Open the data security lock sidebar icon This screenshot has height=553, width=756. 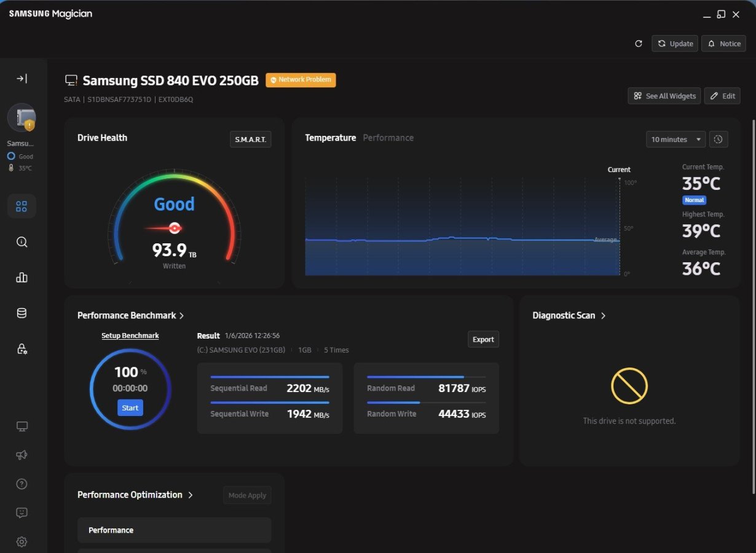coord(22,349)
